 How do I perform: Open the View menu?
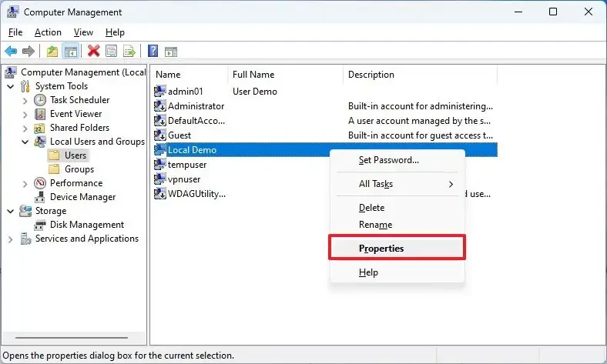(x=83, y=32)
